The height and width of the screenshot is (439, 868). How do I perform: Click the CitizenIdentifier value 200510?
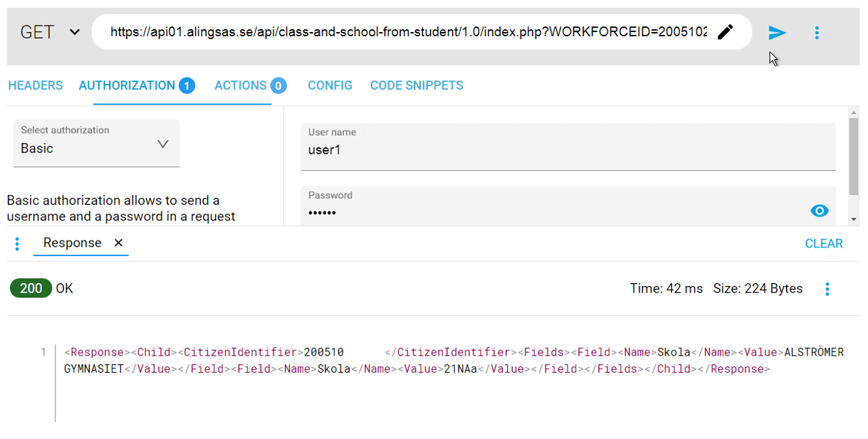[x=324, y=352]
